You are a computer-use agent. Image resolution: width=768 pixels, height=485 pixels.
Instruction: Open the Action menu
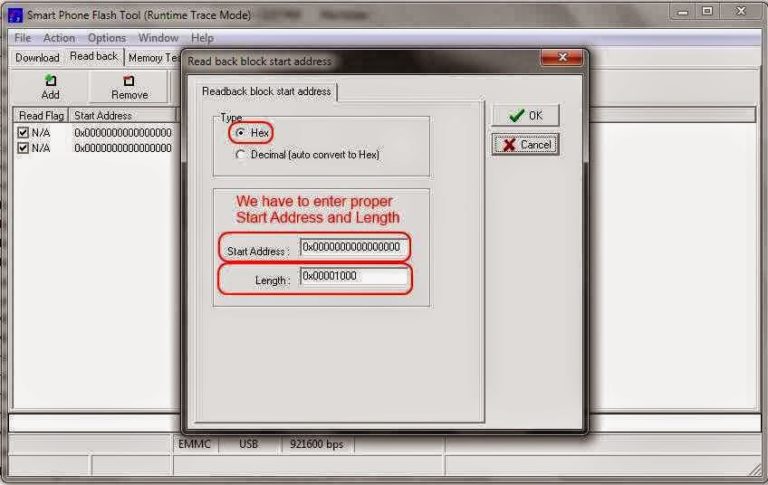point(59,38)
